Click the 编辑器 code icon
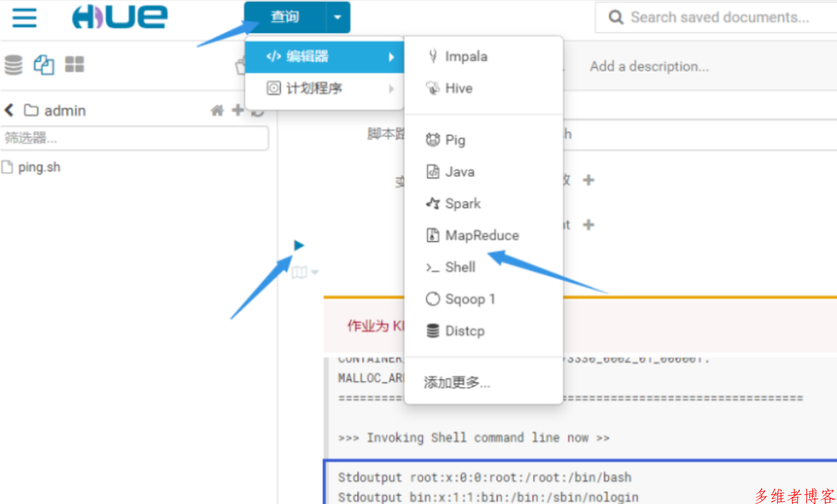 click(274, 56)
